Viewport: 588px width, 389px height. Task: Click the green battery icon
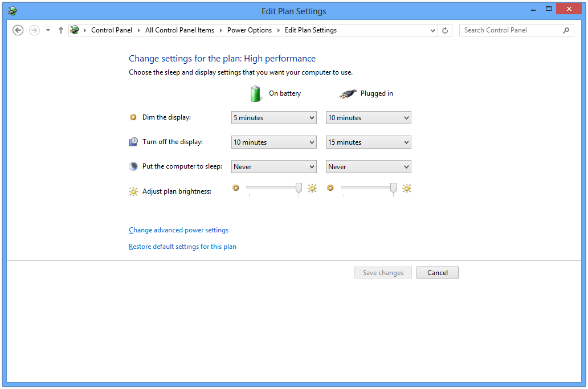255,93
